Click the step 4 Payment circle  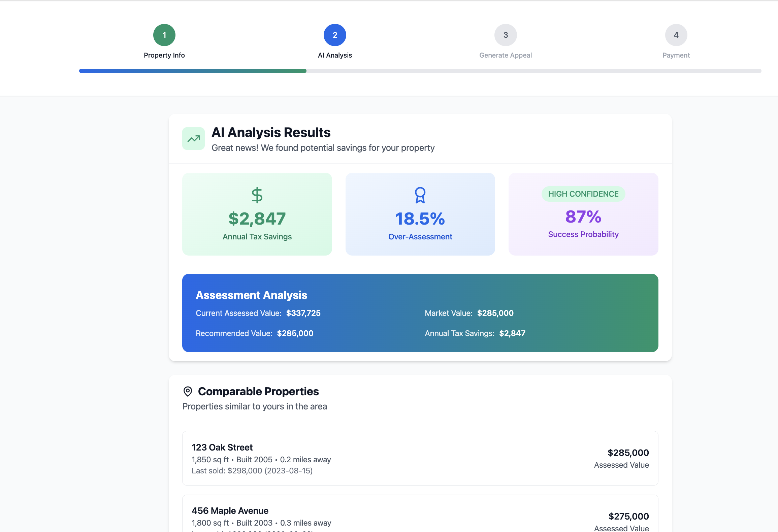(676, 35)
